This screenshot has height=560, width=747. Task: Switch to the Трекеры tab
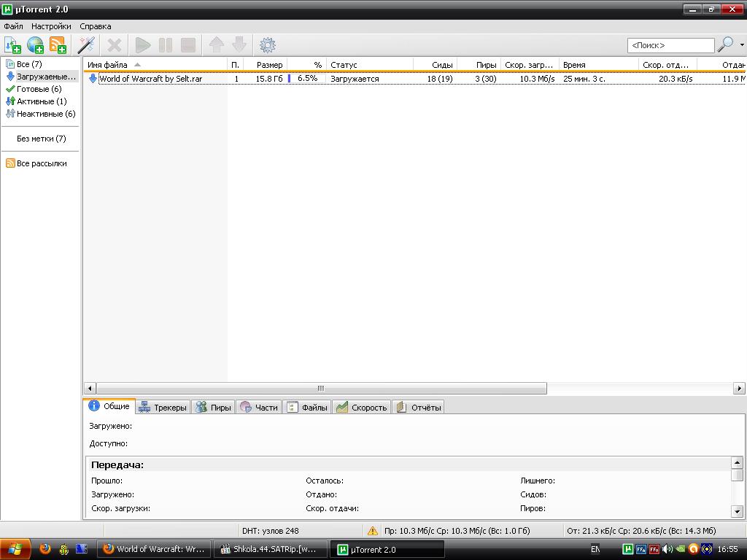(x=163, y=407)
